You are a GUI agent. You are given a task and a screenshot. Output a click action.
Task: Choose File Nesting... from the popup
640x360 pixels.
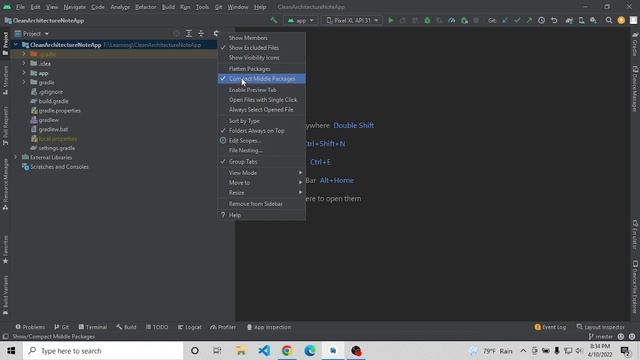pyautogui.click(x=261, y=150)
